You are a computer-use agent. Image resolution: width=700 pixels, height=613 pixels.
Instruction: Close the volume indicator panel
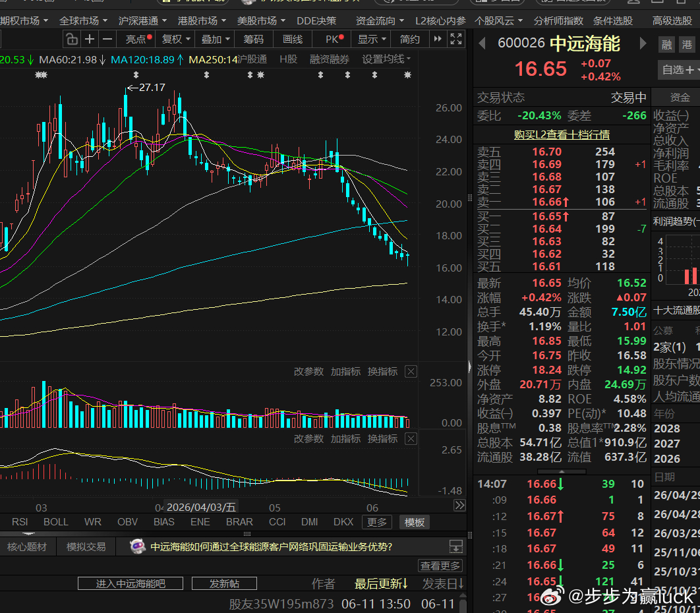pos(411,372)
